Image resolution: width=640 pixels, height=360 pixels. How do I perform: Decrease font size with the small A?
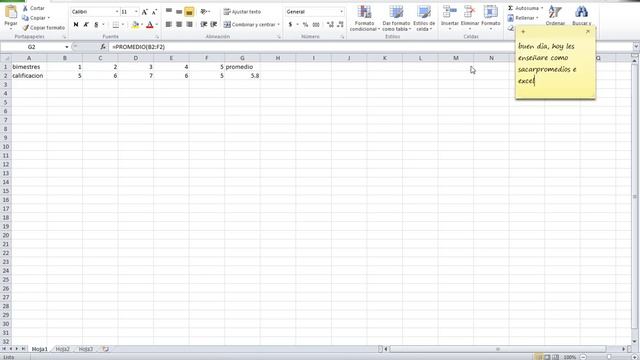tap(154, 12)
